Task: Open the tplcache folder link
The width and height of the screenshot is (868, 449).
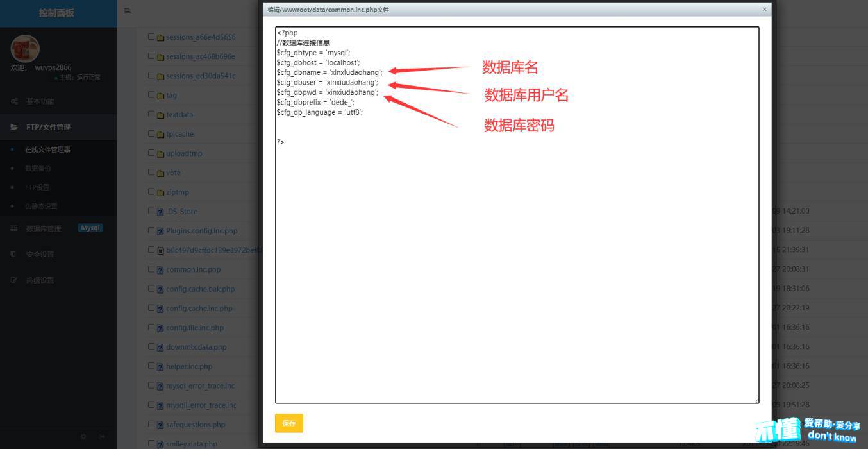Action: (179, 134)
